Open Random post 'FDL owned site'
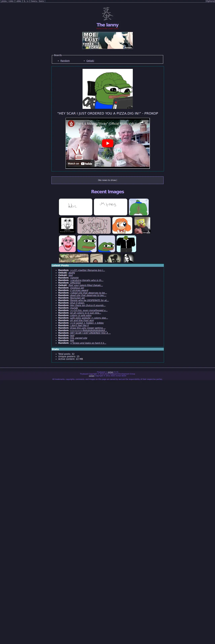This screenshot has width=215, height=644. (x=79, y=338)
